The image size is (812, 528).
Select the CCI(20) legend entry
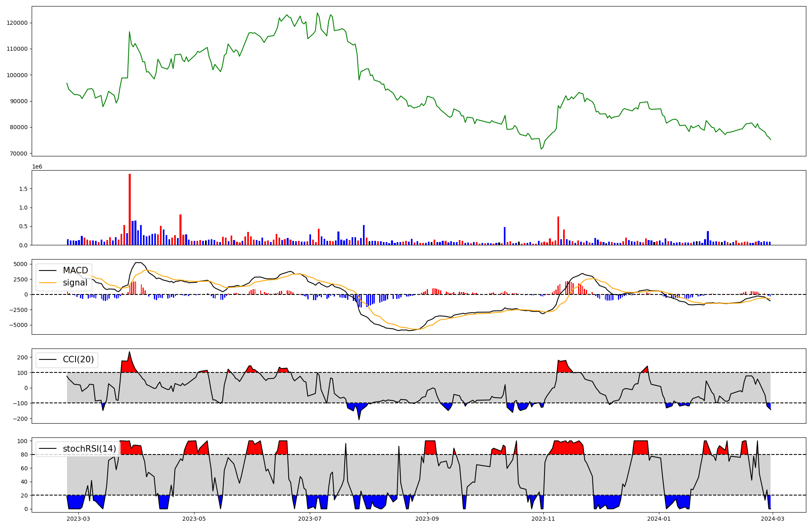[78, 359]
